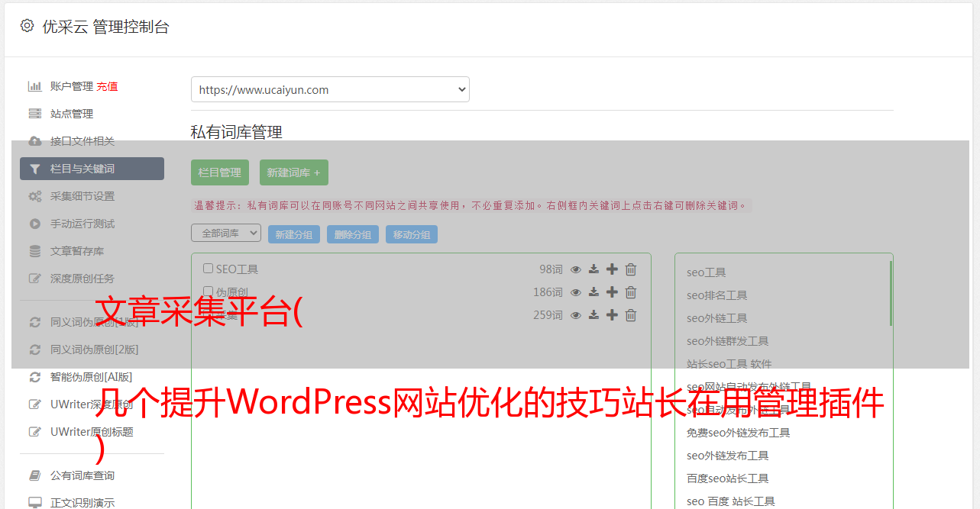Click the play icon for 手动运行测试
The width and height of the screenshot is (980, 509).
[34, 224]
